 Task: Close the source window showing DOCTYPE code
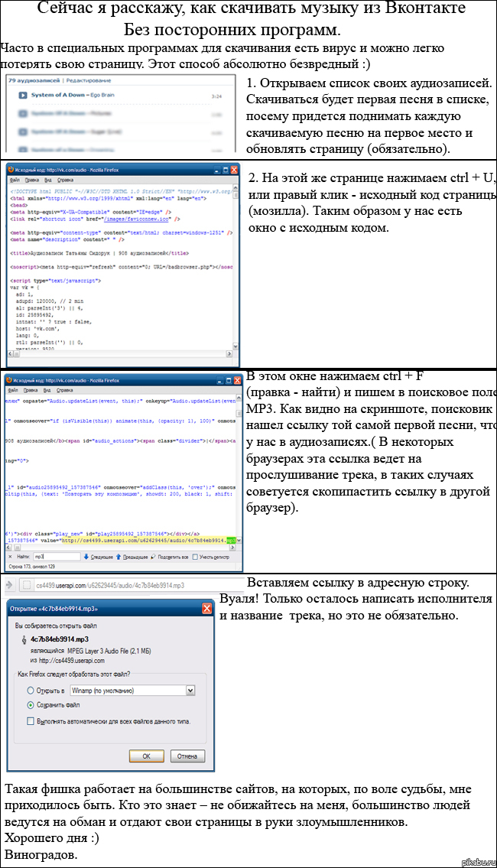(x=235, y=170)
